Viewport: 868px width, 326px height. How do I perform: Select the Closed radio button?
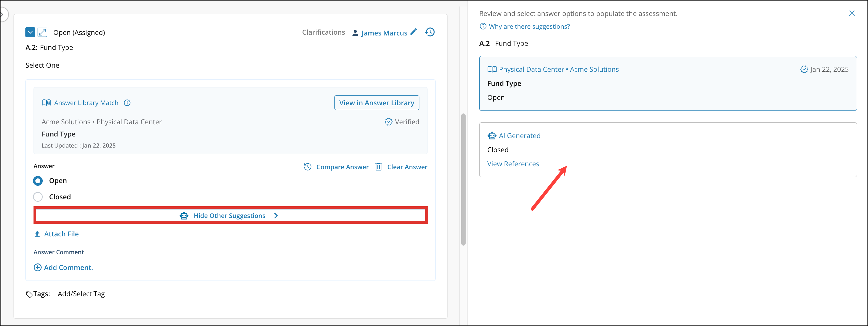coord(38,197)
